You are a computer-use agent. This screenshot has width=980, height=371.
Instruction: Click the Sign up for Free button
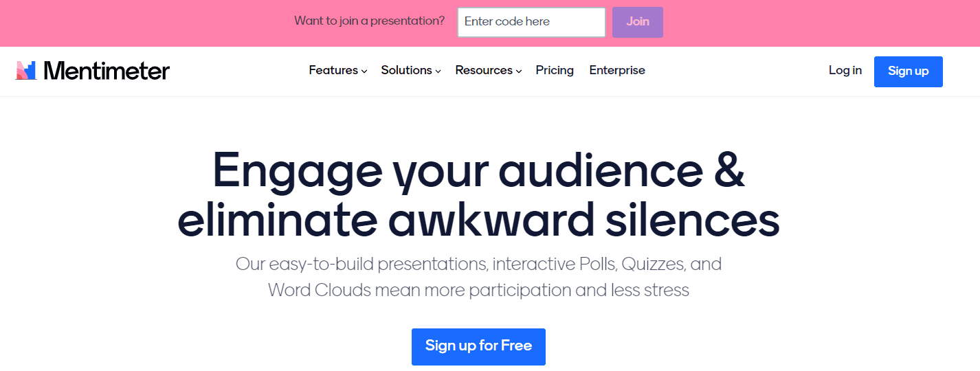click(478, 346)
